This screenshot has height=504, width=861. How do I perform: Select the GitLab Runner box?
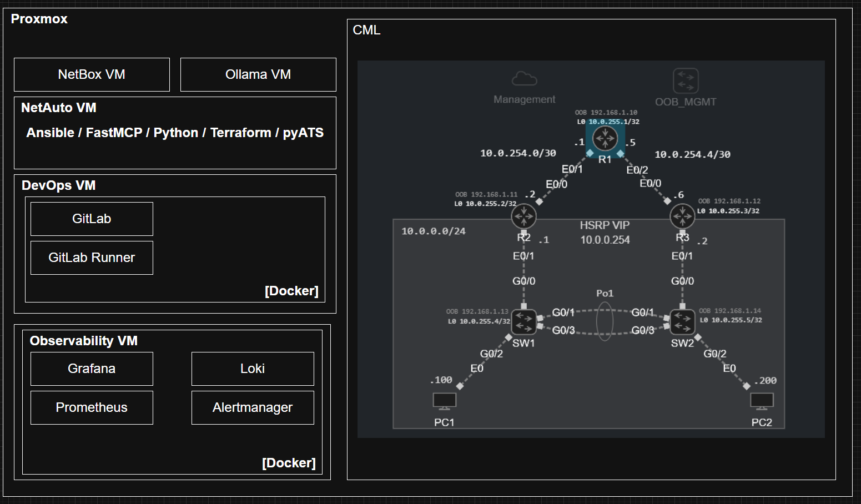tap(92, 258)
